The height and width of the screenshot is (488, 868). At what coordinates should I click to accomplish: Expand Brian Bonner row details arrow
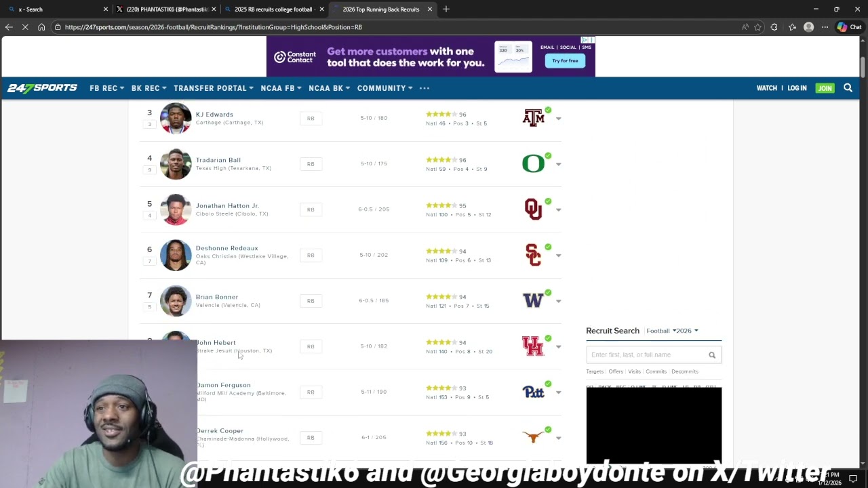(x=559, y=301)
